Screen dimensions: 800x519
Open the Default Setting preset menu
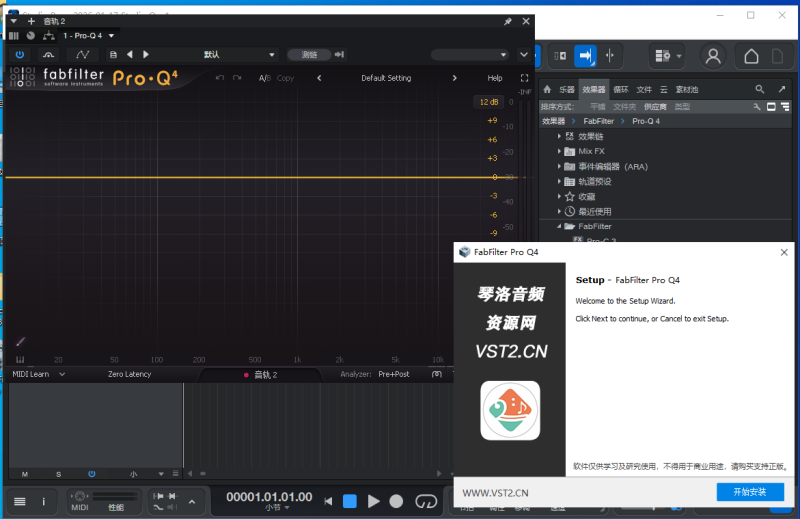point(386,78)
